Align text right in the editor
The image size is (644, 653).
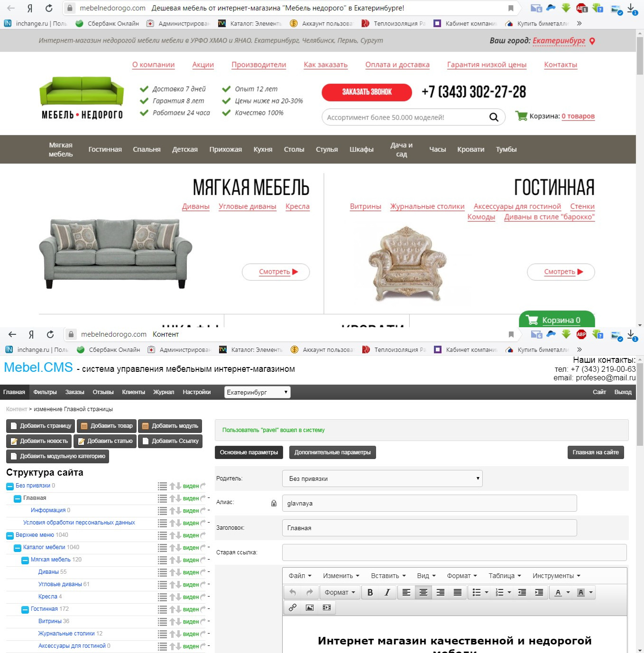pyautogui.click(x=441, y=592)
